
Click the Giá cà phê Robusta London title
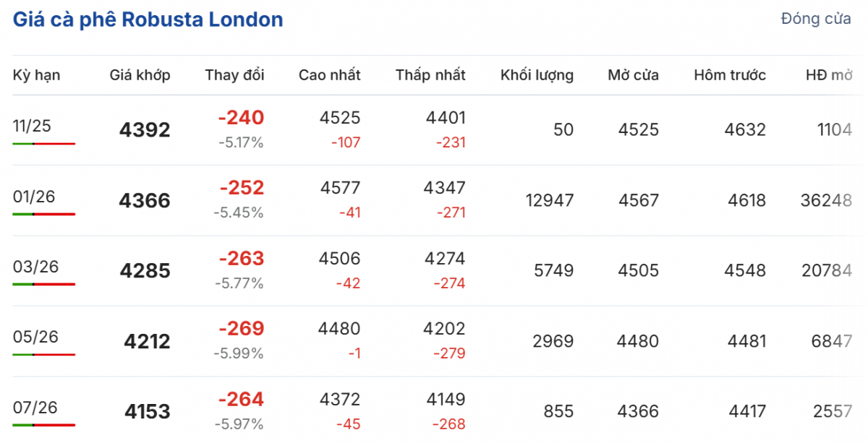coord(148,20)
